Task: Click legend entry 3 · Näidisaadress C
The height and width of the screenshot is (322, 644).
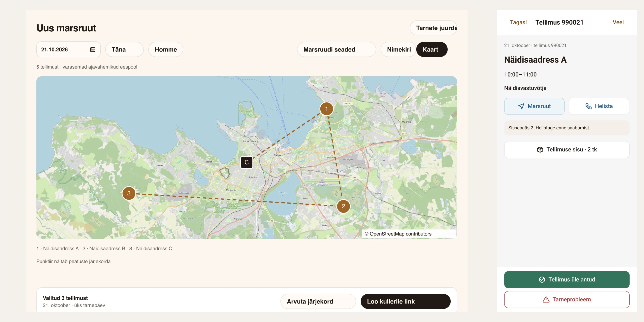Action: (151, 249)
